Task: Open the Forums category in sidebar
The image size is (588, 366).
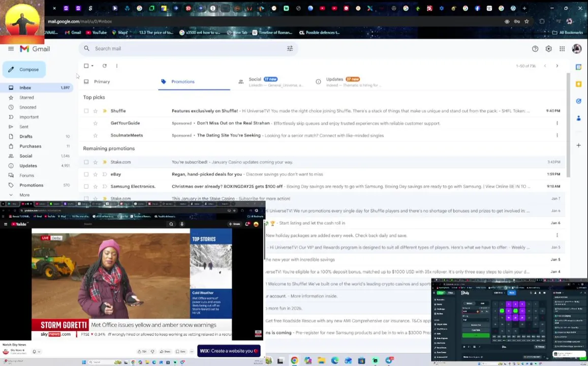Action: point(26,175)
